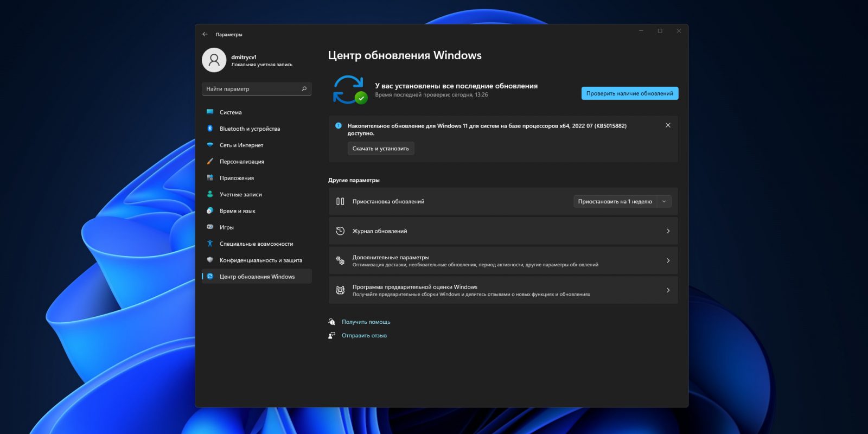Screen dimensions: 868x434
Task: Click the Персонализация brush icon
Action: click(210, 162)
